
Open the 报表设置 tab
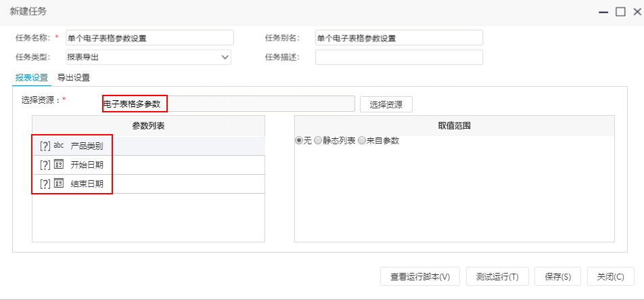tap(32, 77)
